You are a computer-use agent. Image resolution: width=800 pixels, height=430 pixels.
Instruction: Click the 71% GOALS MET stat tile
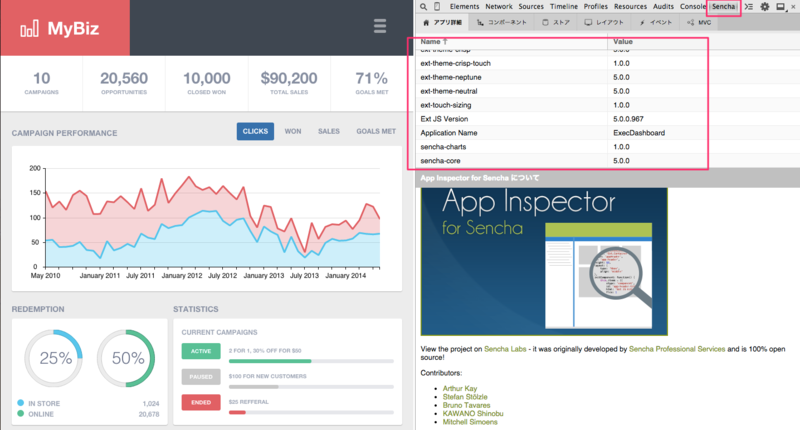[372, 84]
